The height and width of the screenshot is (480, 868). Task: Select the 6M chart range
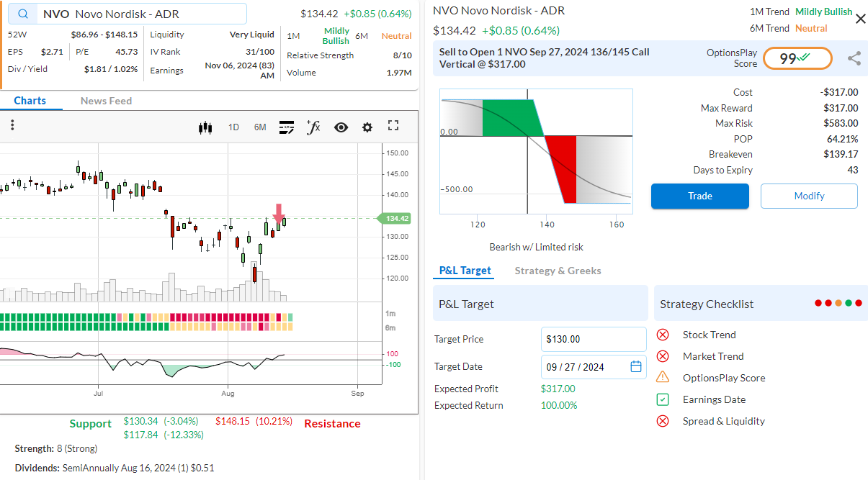[x=260, y=127]
